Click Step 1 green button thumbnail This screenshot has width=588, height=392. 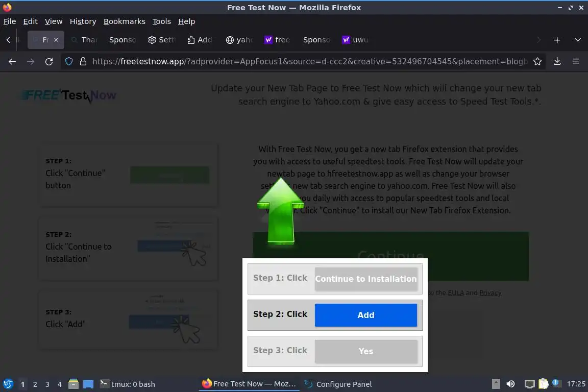coord(169,175)
